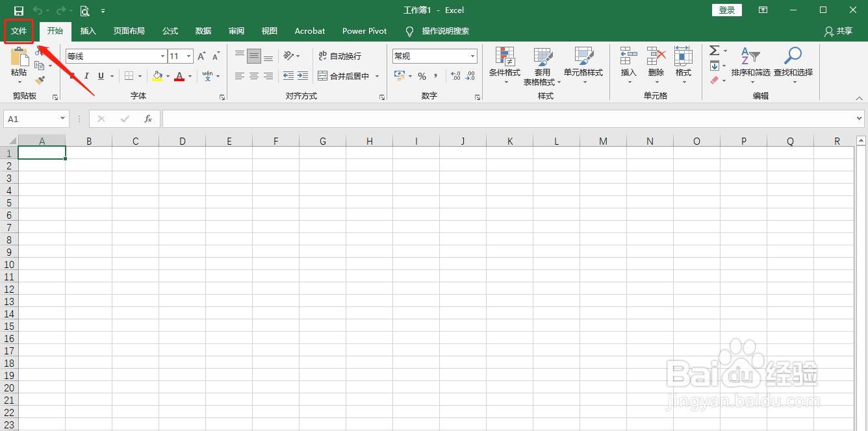The height and width of the screenshot is (431, 868).
Task: Click the 登录 (Sign in) button
Action: point(727,10)
